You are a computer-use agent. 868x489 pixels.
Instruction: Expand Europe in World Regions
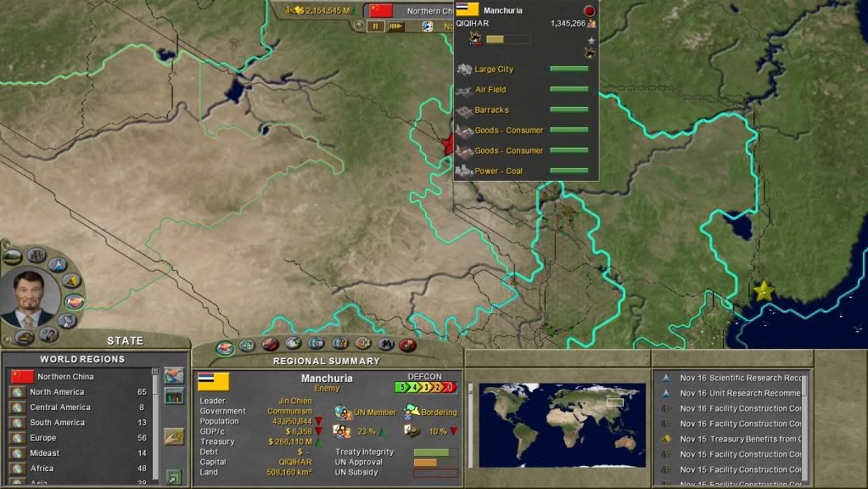pyautogui.click(x=80, y=437)
